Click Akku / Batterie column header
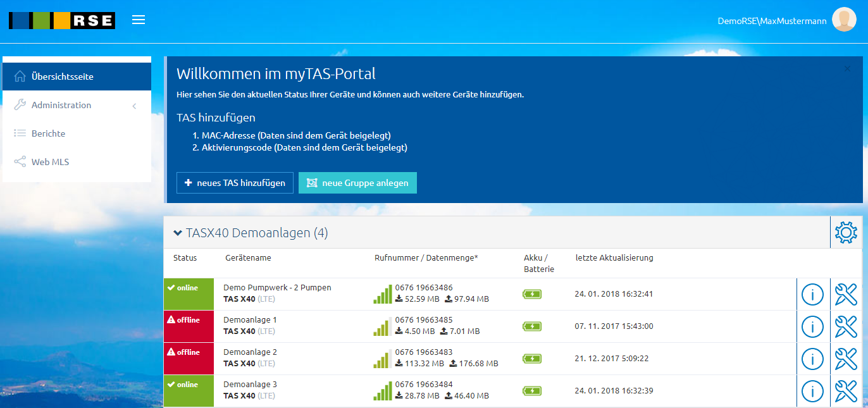Viewport: 868px width, 408px height. (539, 263)
